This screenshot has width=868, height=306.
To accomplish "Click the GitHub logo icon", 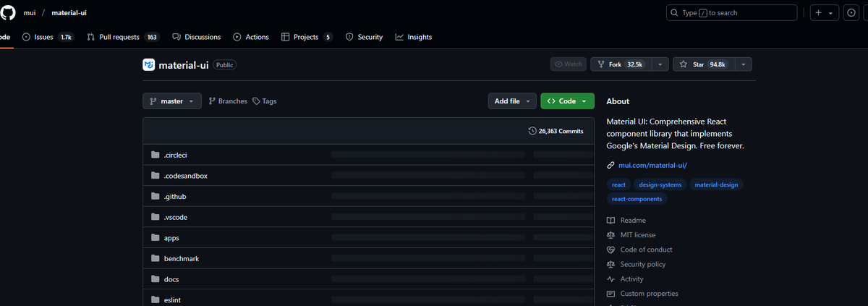I will 8,13.
